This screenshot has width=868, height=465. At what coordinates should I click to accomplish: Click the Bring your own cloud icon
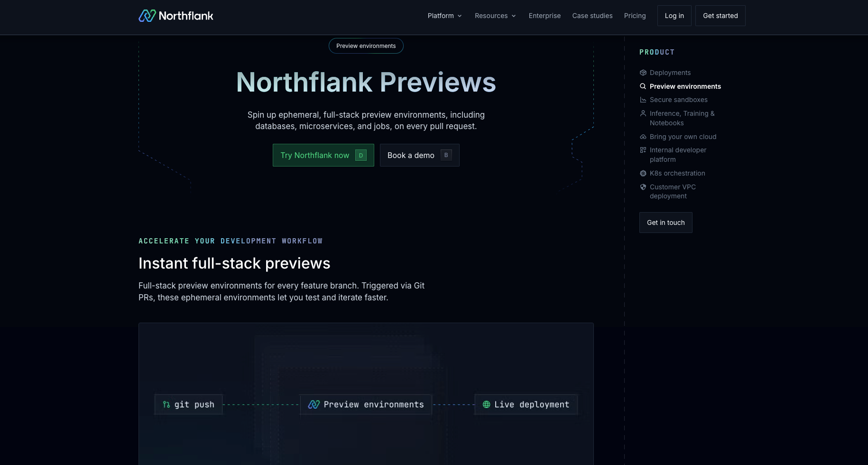tap(643, 137)
